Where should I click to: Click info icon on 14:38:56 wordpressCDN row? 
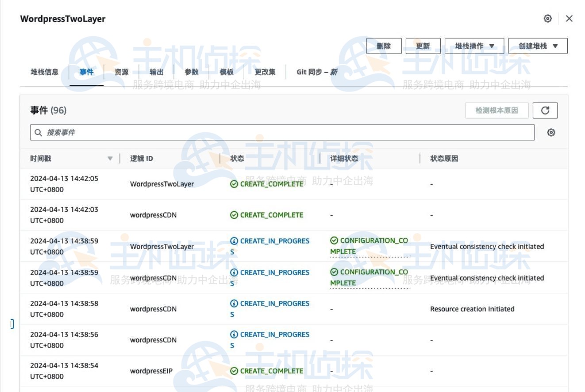(234, 334)
